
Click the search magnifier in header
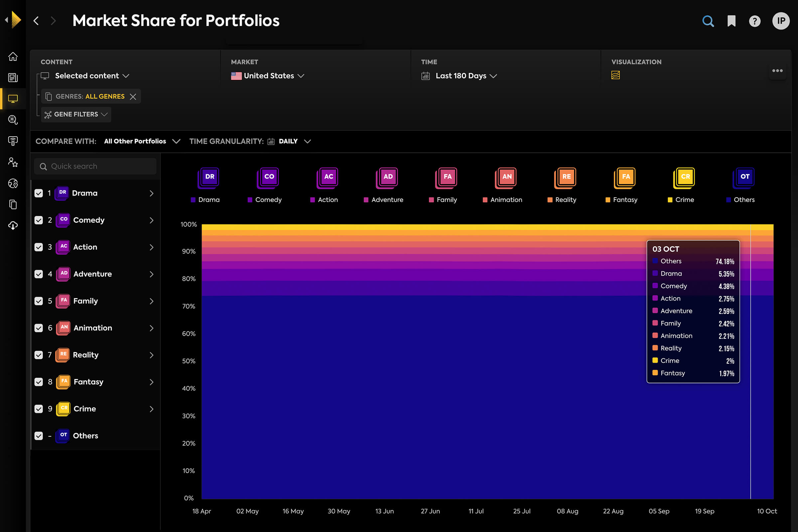[x=708, y=21]
